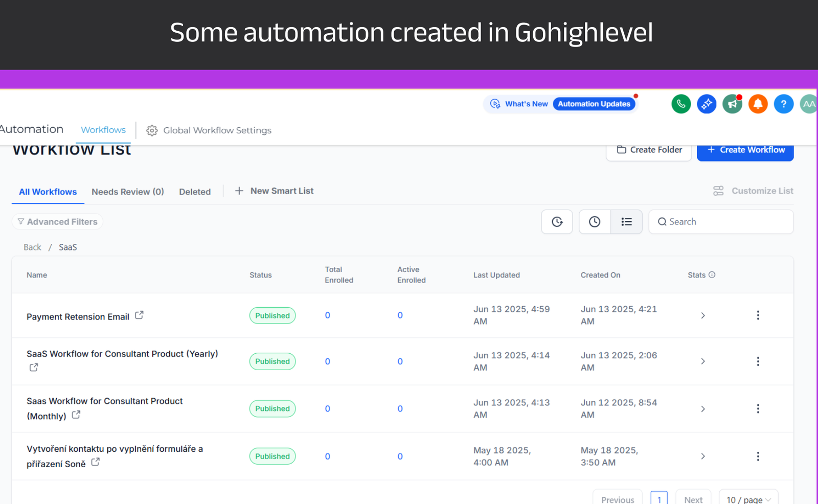Click three-dot menu for Payment Retension Email
818x504 pixels.
758,315
